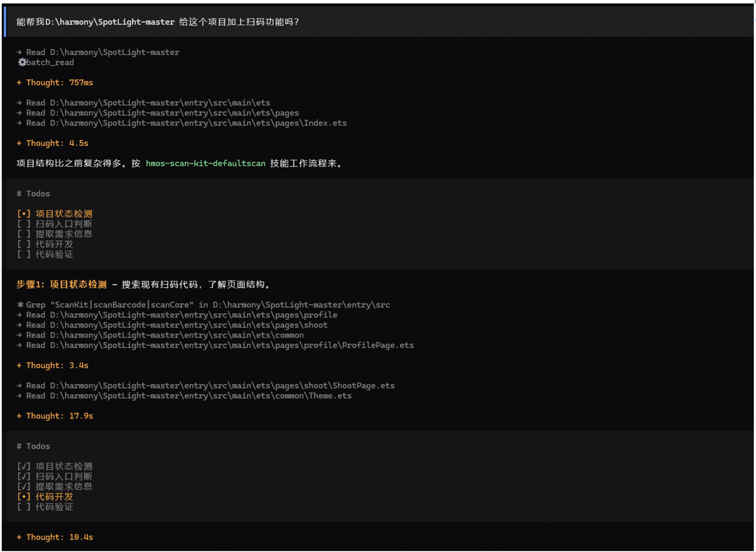
Task: Open Read entry for pages\Index.ets
Action: point(182,123)
